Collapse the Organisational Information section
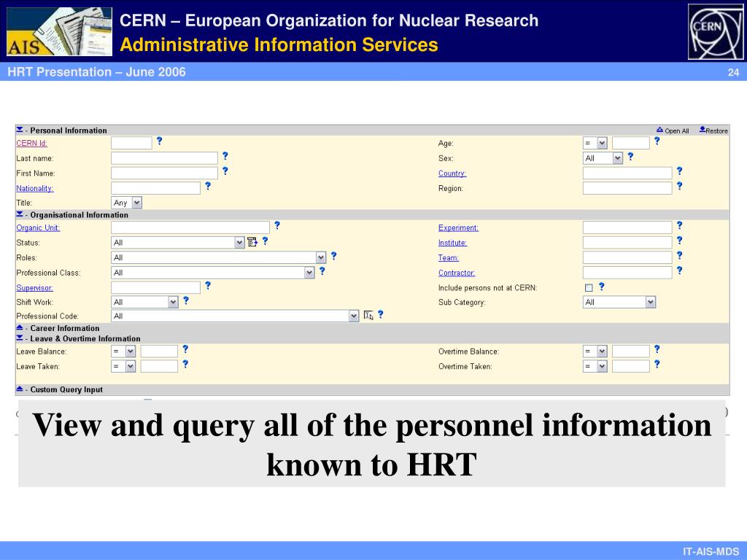Viewport: 747px width, 560px height. pyautogui.click(x=20, y=214)
